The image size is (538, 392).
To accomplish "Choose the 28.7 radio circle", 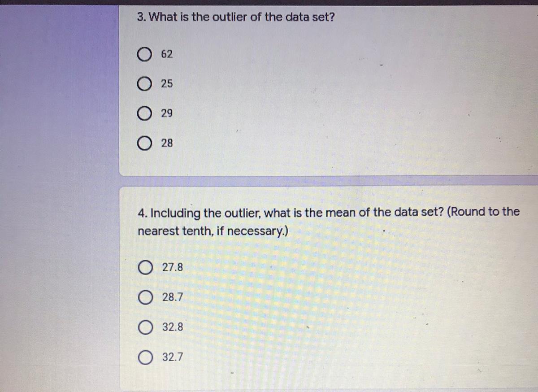I will [x=145, y=297].
